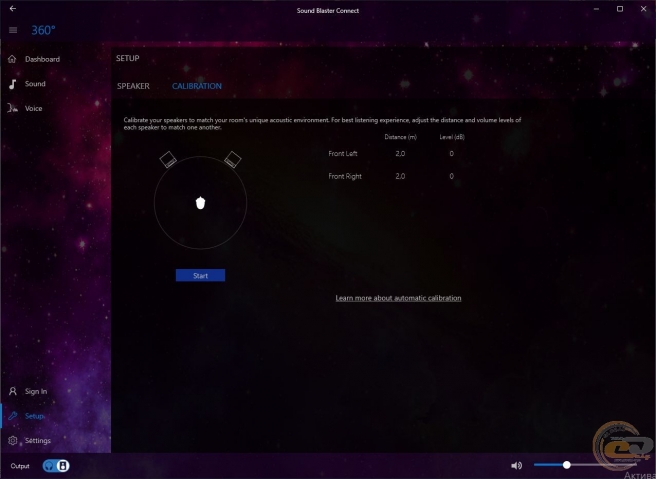The width and height of the screenshot is (656, 479).
Task: Click the Voice microphone icon
Action: pyautogui.click(x=13, y=108)
